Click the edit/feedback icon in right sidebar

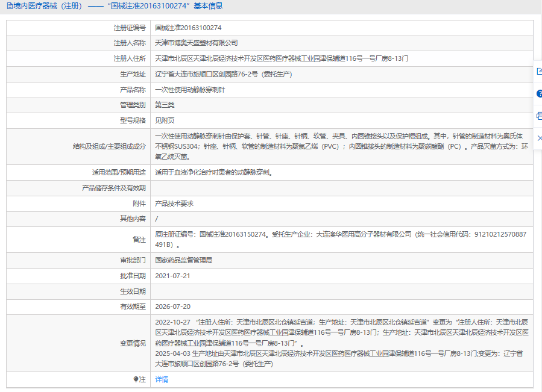538,72
